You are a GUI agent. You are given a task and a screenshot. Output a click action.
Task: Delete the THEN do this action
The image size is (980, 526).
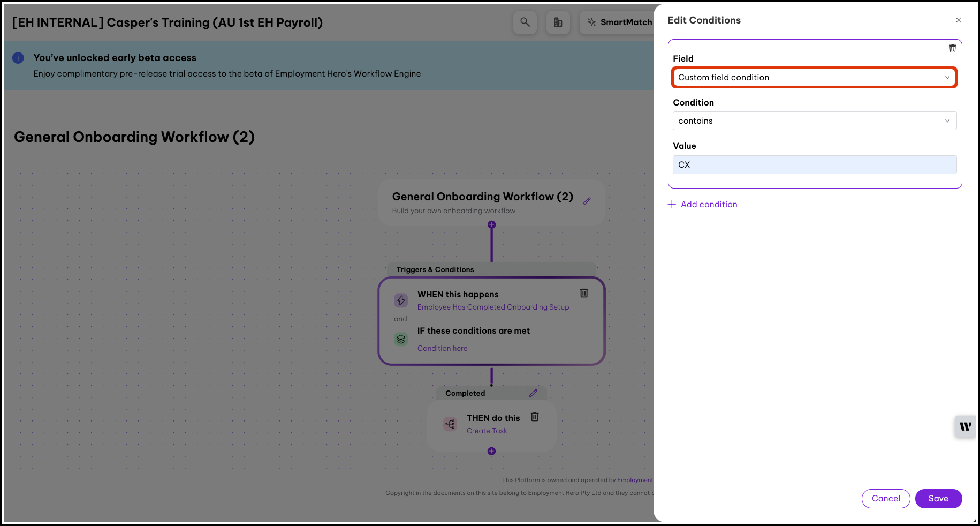534,417
